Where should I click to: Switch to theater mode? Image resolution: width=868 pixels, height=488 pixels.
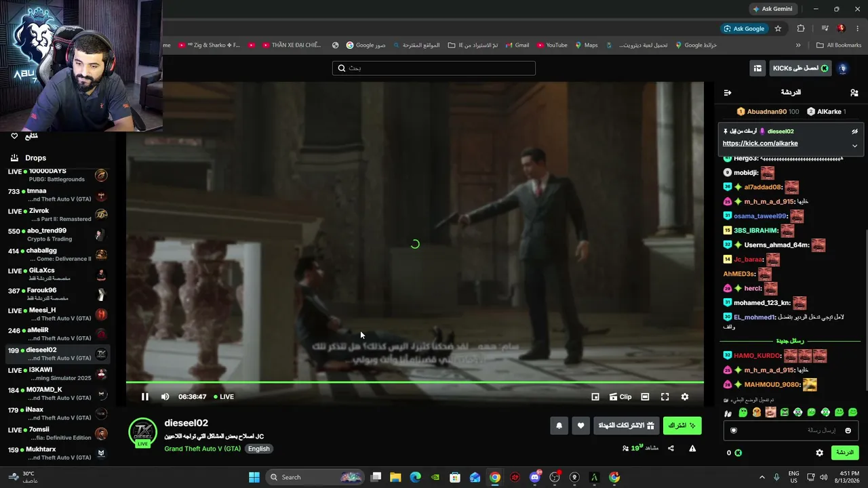pos(645,396)
